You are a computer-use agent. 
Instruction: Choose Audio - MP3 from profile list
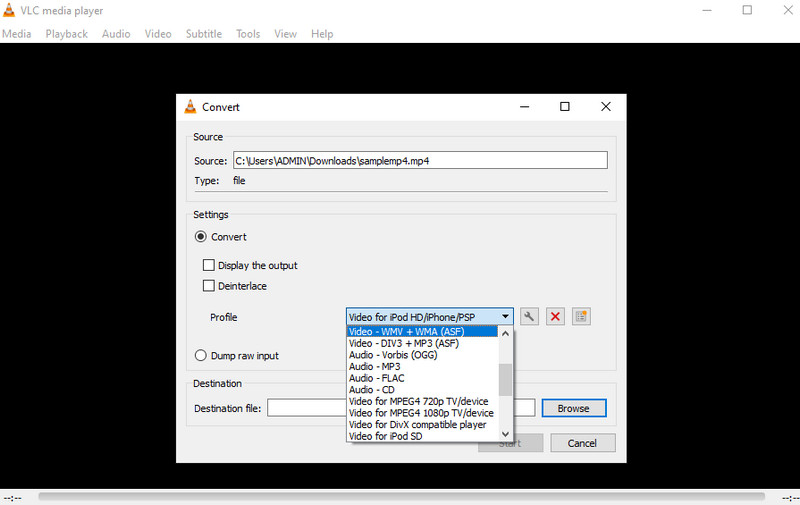pos(375,367)
